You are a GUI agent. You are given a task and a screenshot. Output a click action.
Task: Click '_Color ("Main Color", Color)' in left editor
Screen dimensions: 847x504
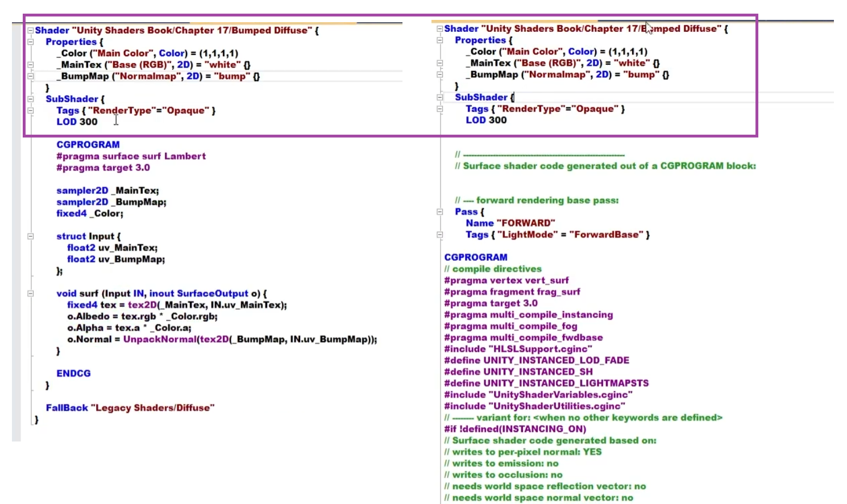coord(122,53)
